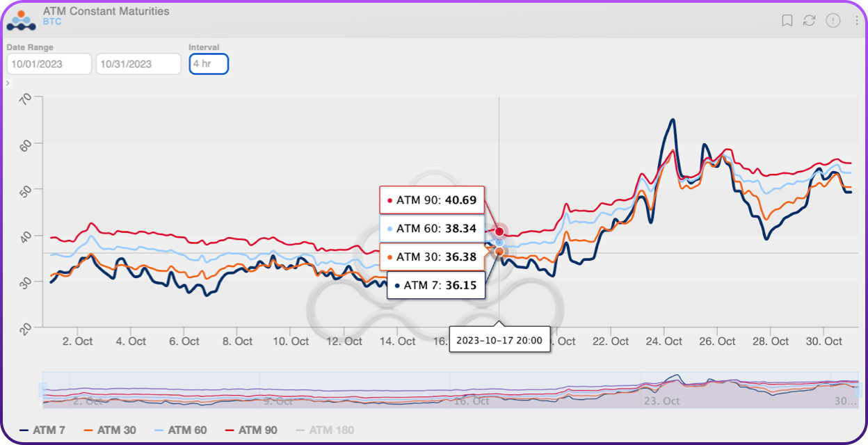Toggle ATM 90 legend entry

click(250, 430)
